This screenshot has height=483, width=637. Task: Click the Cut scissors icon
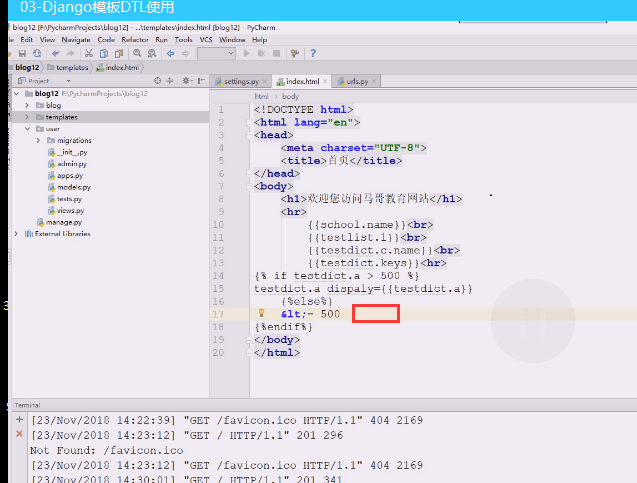[89, 54]
